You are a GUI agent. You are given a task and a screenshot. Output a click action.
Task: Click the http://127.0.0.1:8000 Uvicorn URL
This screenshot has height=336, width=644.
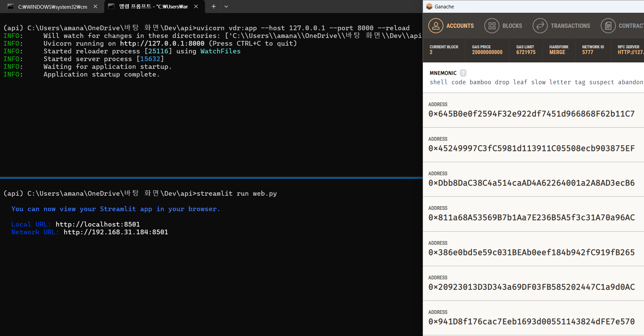pyautogui.click(x=162, y=43)
